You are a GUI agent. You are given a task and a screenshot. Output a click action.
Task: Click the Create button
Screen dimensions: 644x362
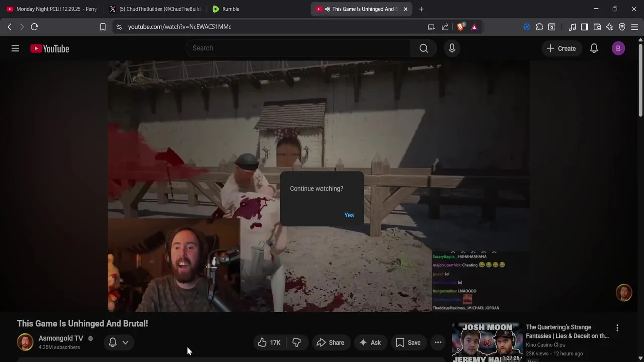coord(561,48)
